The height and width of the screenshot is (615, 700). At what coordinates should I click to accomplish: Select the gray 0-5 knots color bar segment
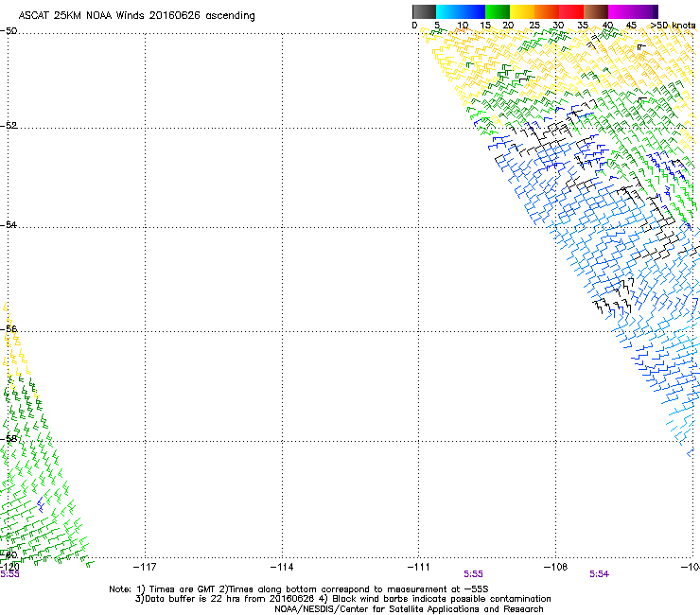[424, 11]
